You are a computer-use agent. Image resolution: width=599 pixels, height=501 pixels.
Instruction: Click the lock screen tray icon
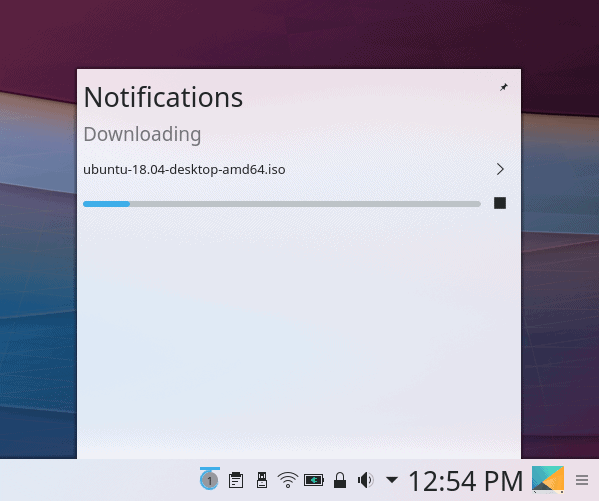[340, 480]
